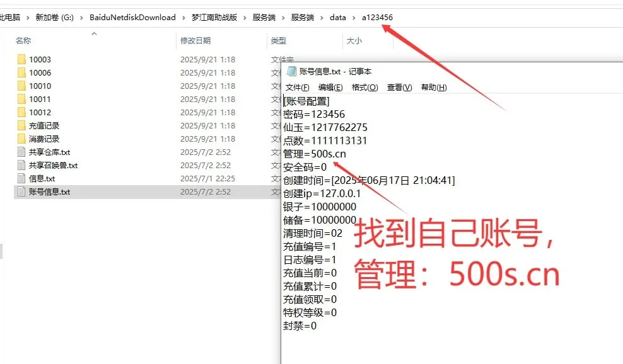Open the 查看(V) menu in Notepad
The image size is (623, 364).
pos(399,88)
